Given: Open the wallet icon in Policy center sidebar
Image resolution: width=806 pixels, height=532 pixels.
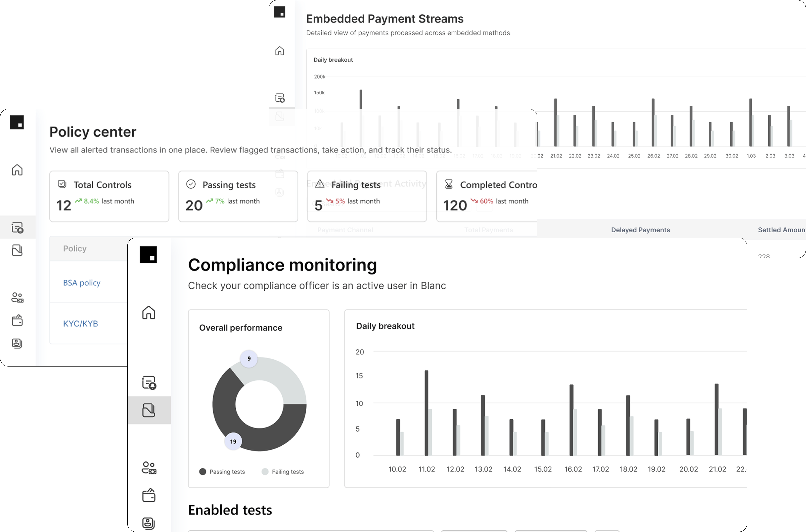Looking at the screenshot, I should coord(17,320).
